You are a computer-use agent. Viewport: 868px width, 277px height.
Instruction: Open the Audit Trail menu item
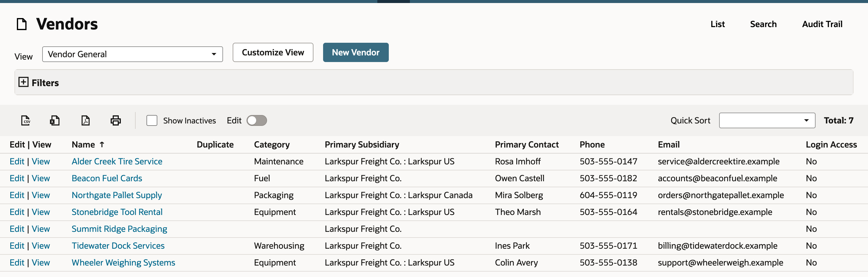pos(822,24)
